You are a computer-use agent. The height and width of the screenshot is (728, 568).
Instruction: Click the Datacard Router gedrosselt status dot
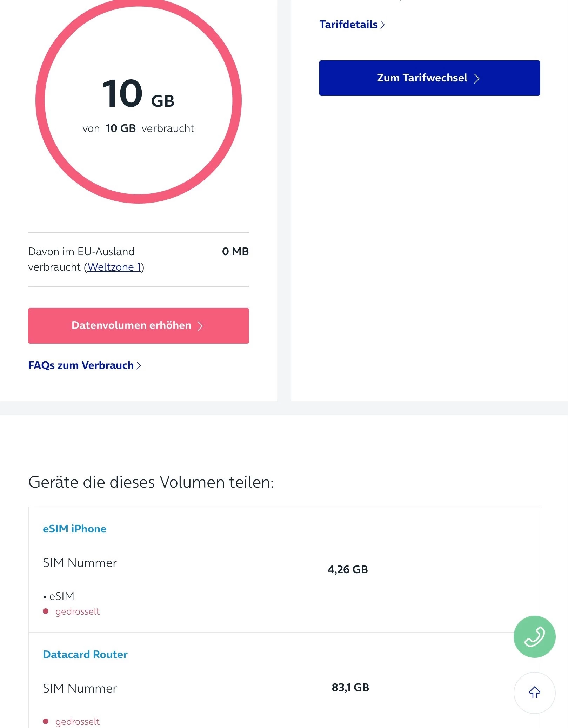46,721
